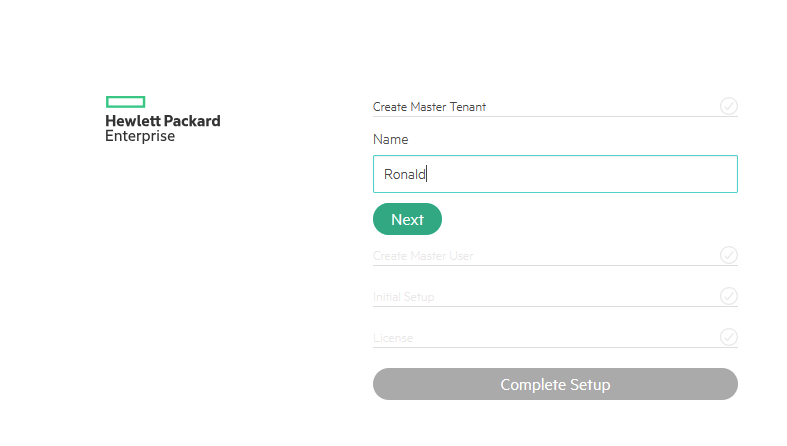Click the typed text Ronald
Image resolution: width=787 pixels, height=446 pixels.
pyautogui.click(x=404, y=174)
